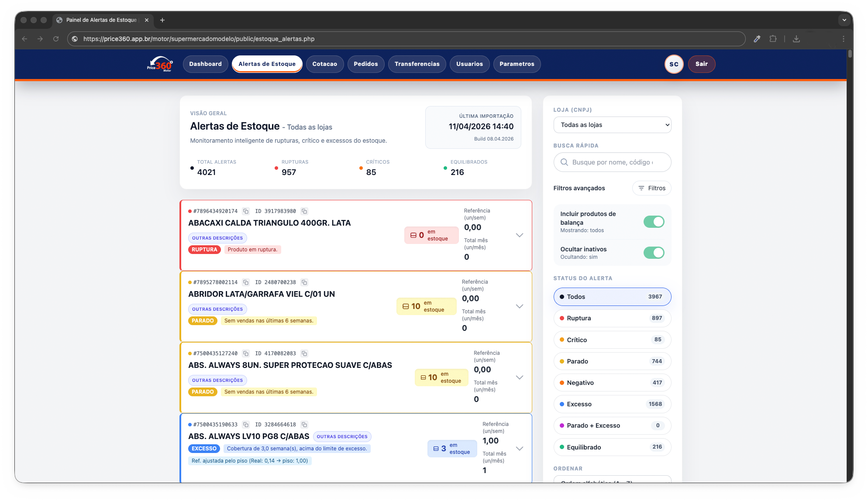868x501 pixels.
Task: Open browser tab list dropdown arrow
Action: [x=844, y=20]
